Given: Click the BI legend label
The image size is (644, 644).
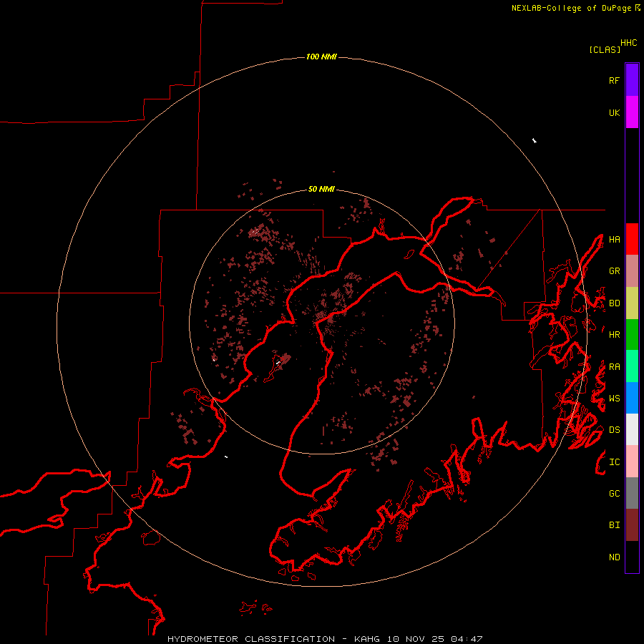Looking at the screenshot, I should point(614,525).
